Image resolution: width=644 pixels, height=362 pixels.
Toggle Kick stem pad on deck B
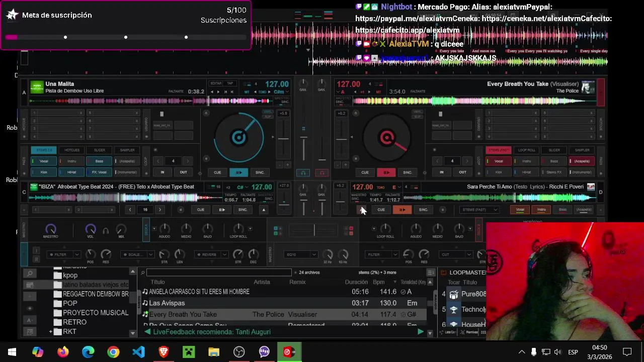[499, 172]
